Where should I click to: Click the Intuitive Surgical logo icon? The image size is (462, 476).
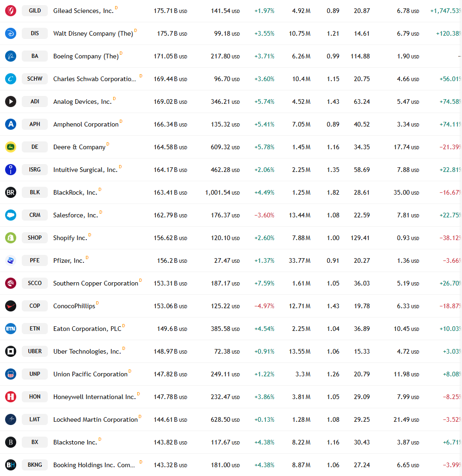(11, 170)
